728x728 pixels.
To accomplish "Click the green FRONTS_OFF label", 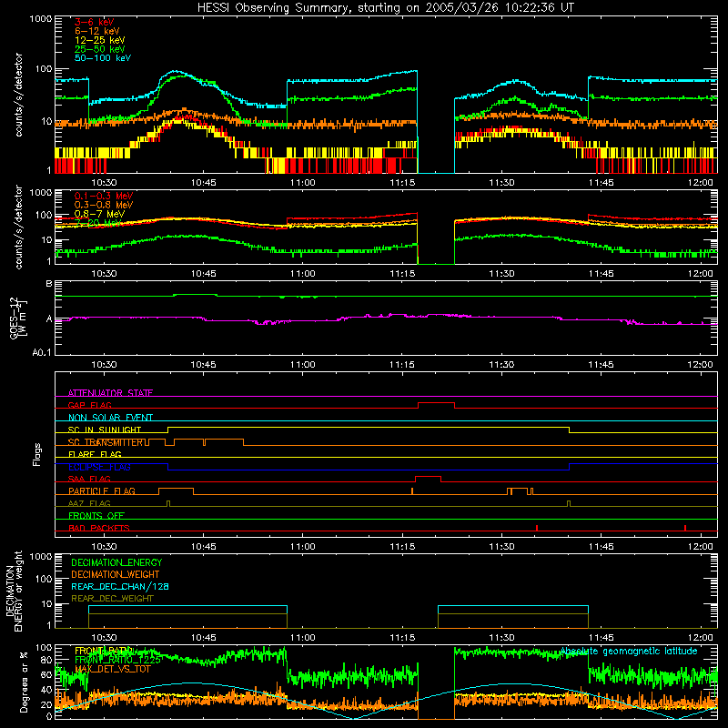I will point(96,515).
